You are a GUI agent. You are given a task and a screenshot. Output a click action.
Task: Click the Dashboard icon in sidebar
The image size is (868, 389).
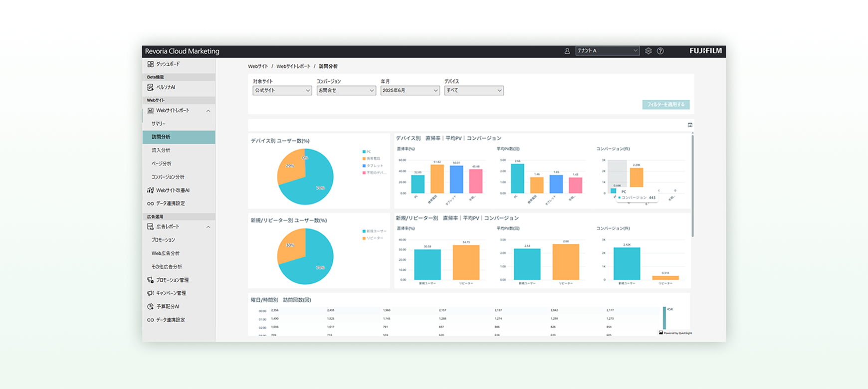(150, 64)
